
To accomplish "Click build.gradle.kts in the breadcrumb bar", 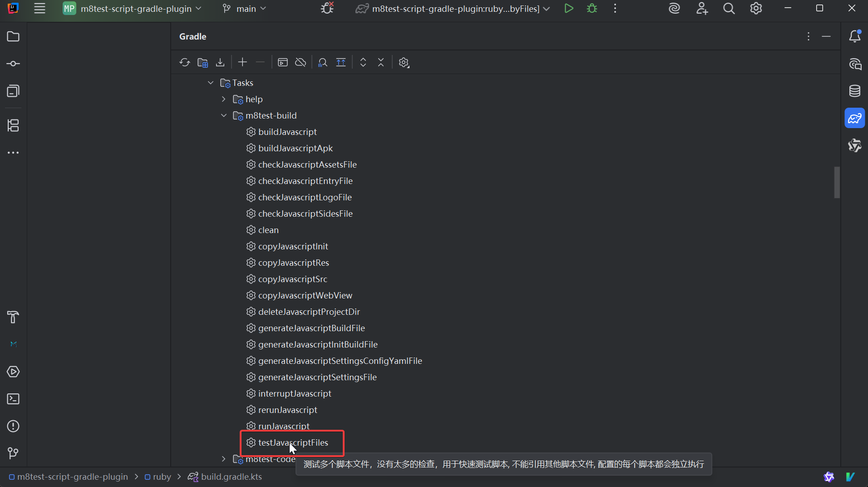I will pos(231,477).
